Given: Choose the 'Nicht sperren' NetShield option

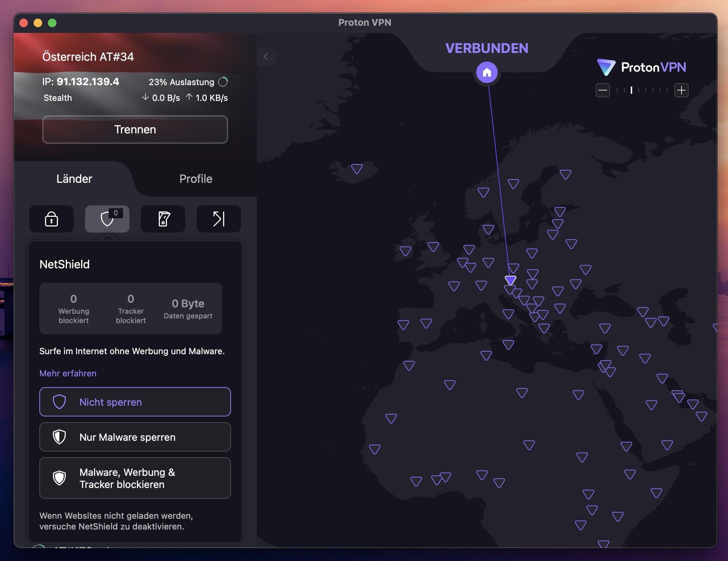Looking at the screenshot, I should [135, 402].
